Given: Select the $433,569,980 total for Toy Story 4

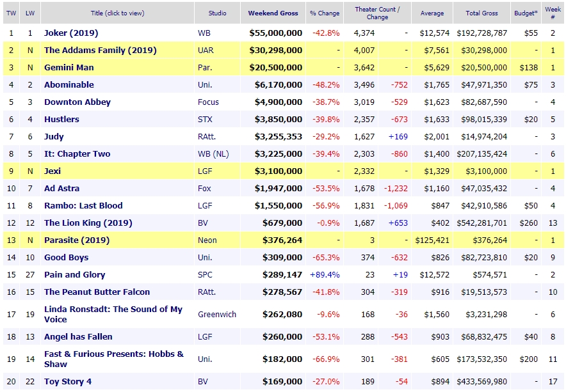Looking at the screenshot, I should (482, 382).
